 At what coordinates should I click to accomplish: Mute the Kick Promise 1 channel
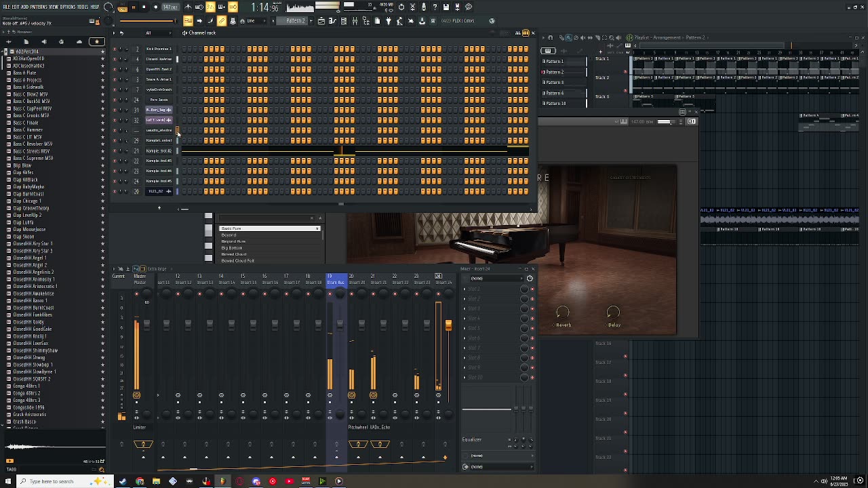(x=115, y=49)
